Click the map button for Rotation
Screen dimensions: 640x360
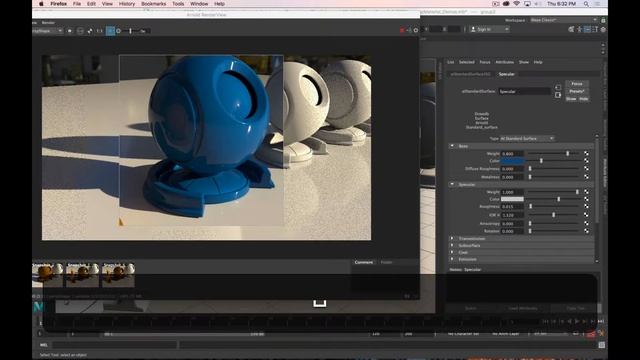(x=587, y=231)
